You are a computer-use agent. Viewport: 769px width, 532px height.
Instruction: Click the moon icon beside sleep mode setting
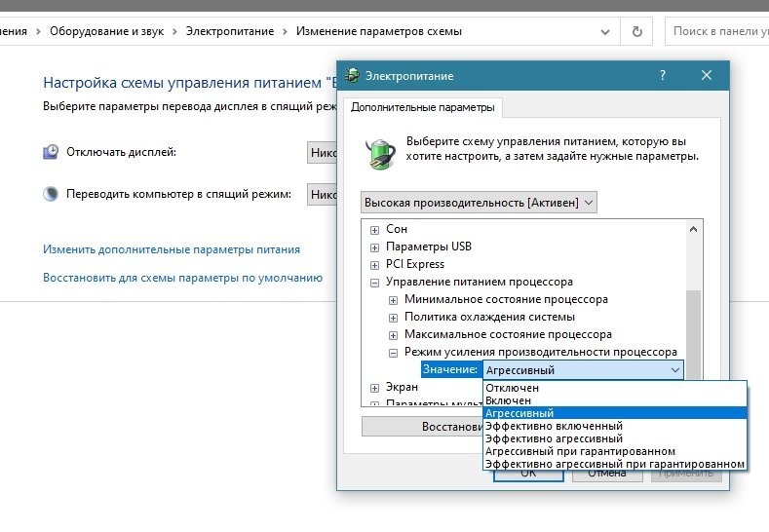[x=51, y=194]
